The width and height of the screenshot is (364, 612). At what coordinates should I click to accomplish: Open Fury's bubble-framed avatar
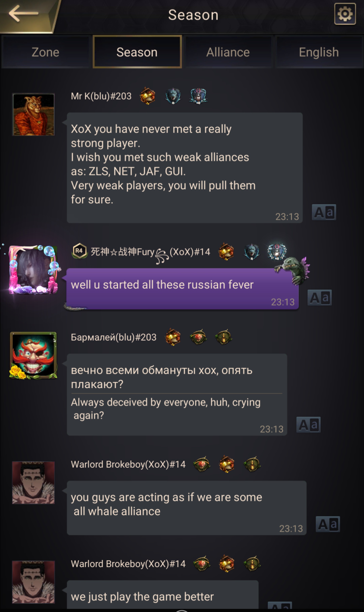[33, 270]
